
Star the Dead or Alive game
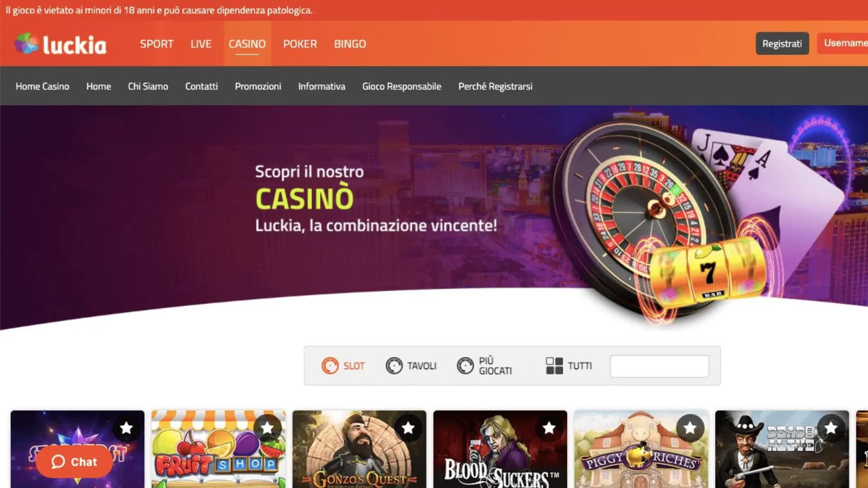pos(831,427)
